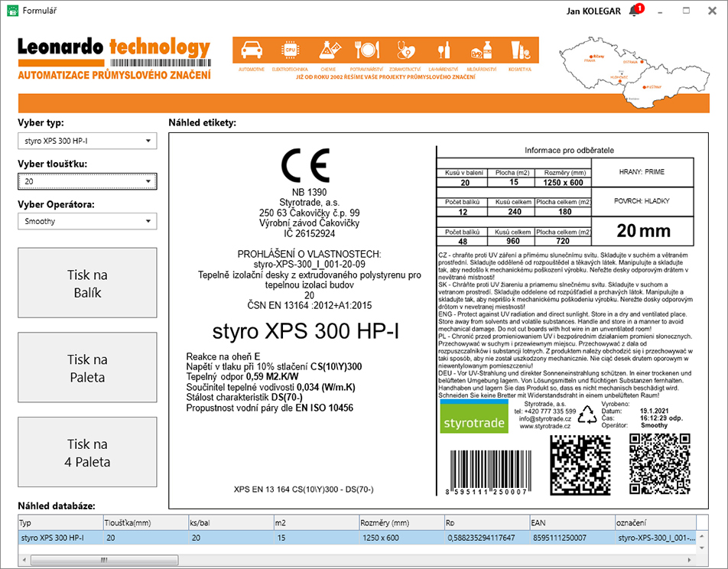This screenshot has height=569, width=728.
Task: Click the označení column header
Action: (x=655, y=522)
